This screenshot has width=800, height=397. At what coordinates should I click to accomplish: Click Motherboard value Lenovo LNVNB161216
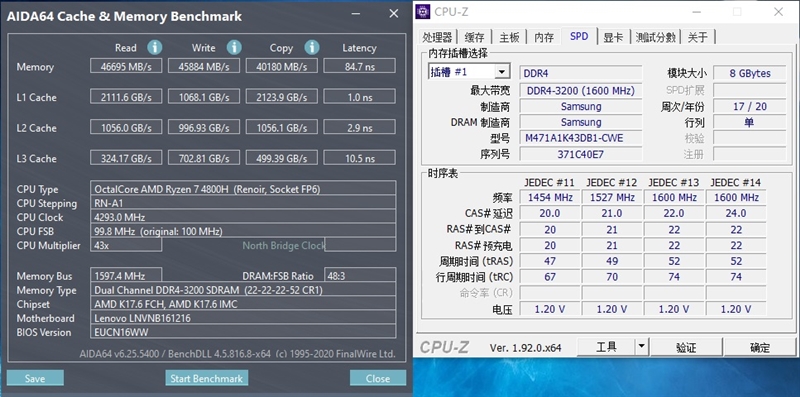tap(243, 317)
